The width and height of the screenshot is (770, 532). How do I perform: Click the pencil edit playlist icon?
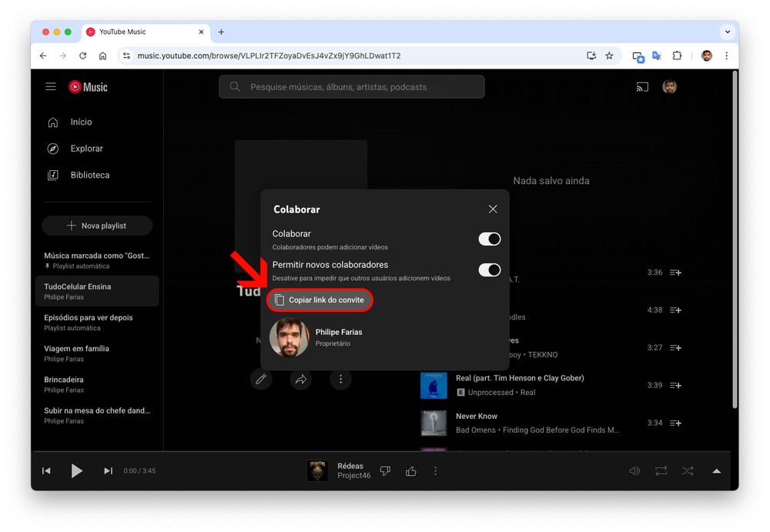tap(261, 380)
